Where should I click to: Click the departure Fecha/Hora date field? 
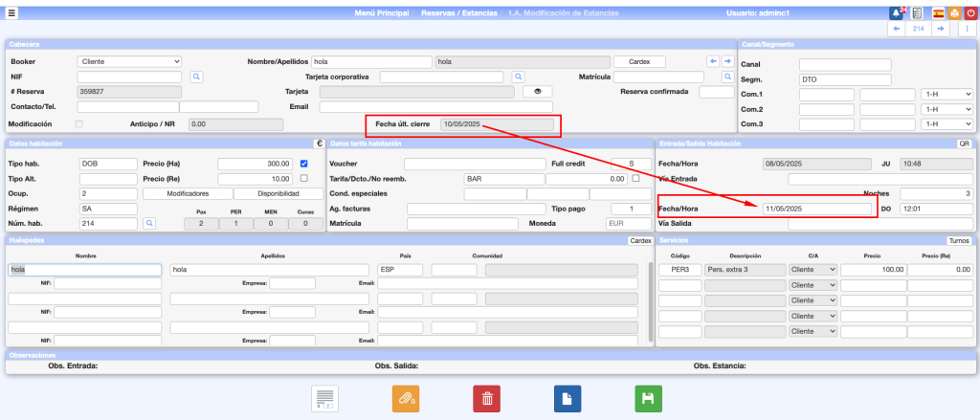816,209
